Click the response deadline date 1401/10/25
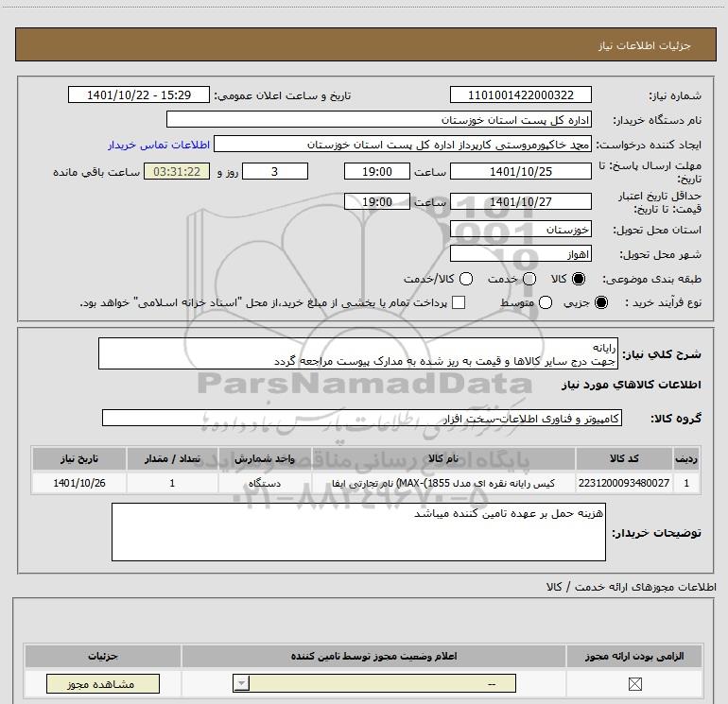This screenshot has width=728, height=704. pos(520,171)
